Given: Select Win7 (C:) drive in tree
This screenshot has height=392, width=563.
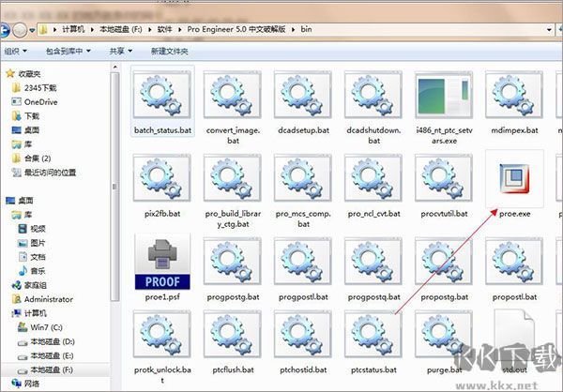Looking at the screenshot, I should pyautogui.click(x=40, y=327).
